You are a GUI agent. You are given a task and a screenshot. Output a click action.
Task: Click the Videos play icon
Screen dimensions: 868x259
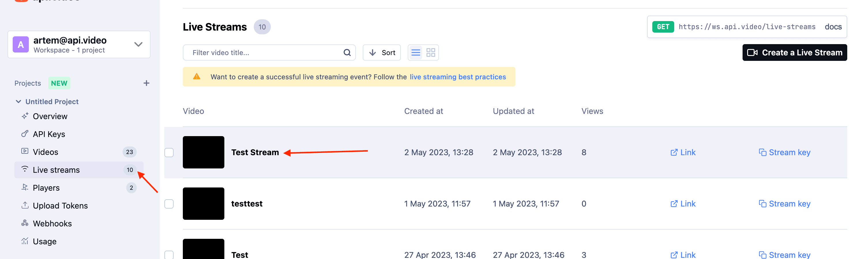25,151
